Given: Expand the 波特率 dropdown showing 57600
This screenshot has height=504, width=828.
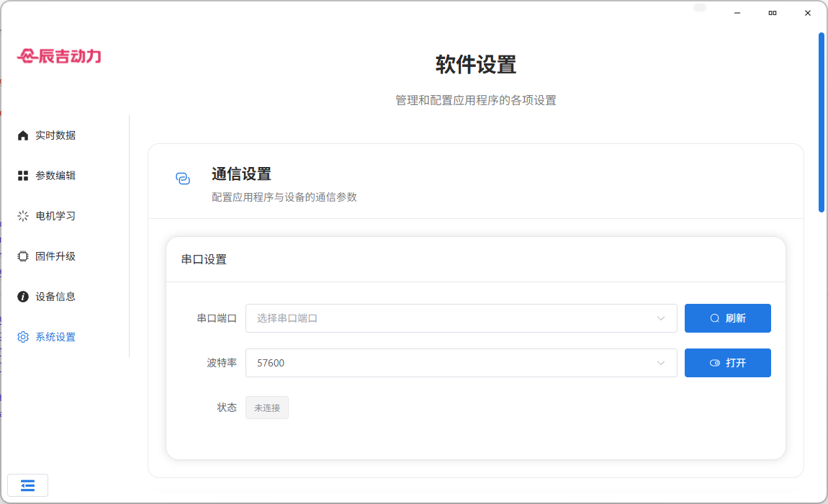Looking at the screenshot, I should point(461,363).
